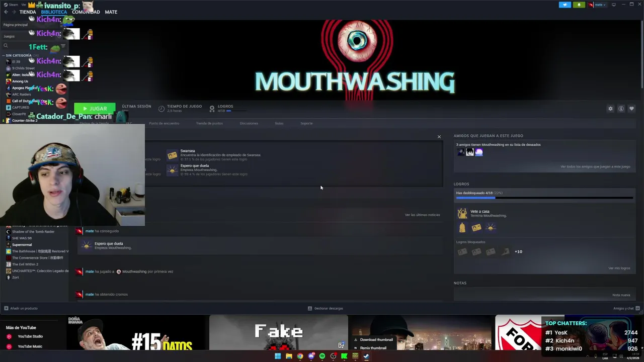Screen dimensions: 644x362
Task: Open the green notifications bell
Action: click(579, 5)
